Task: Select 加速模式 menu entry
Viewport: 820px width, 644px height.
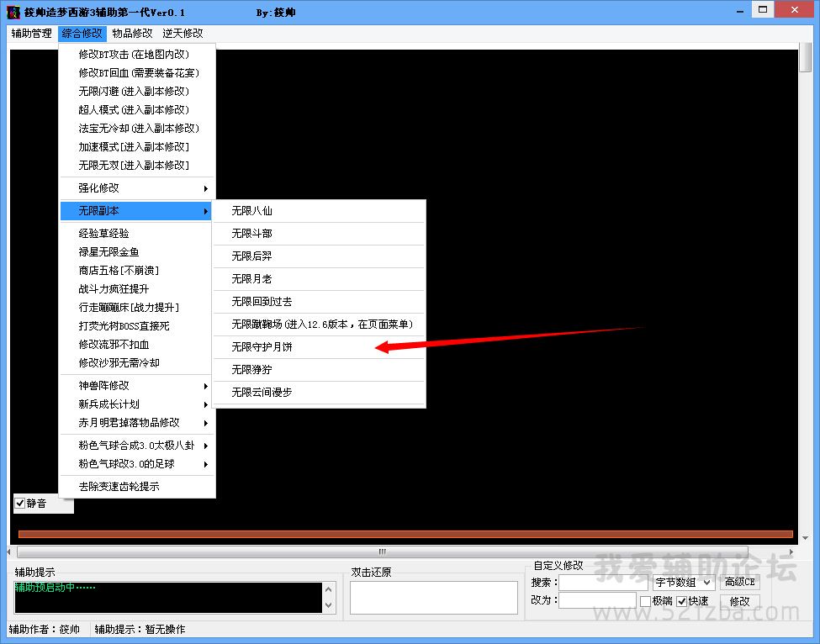Action: coord(137,147)
